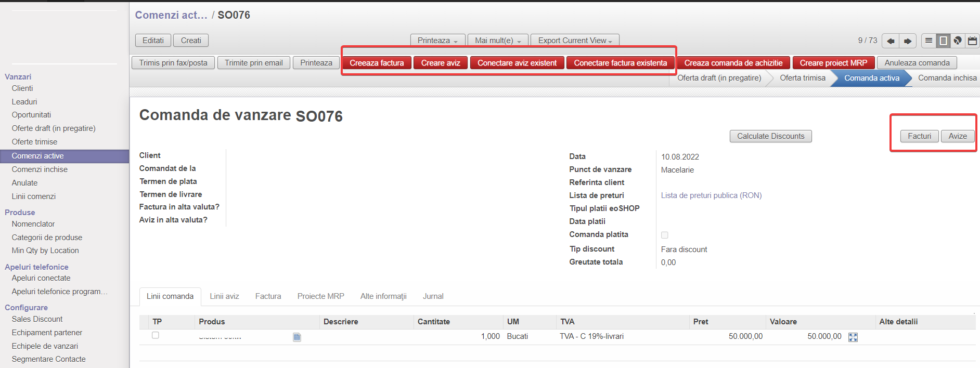The width and height of the screenshot is (980, 368).
Task: Click the Calculate Discounts button
Action: pos(770,136)
